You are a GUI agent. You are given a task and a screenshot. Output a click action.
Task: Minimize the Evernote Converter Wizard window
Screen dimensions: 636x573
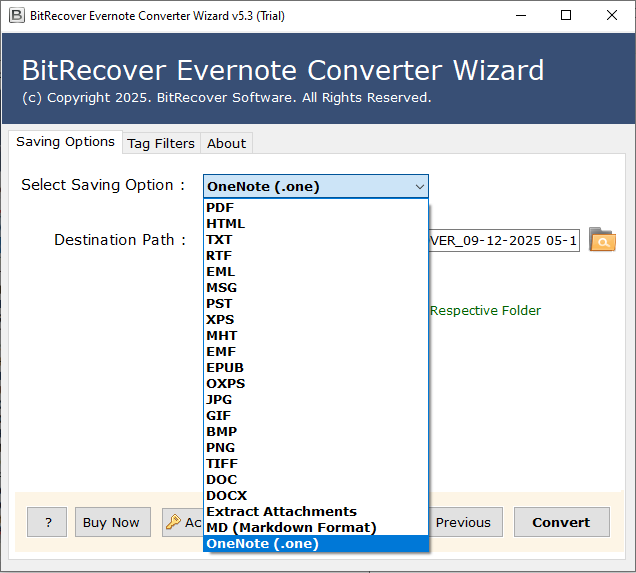click(521, 15)
